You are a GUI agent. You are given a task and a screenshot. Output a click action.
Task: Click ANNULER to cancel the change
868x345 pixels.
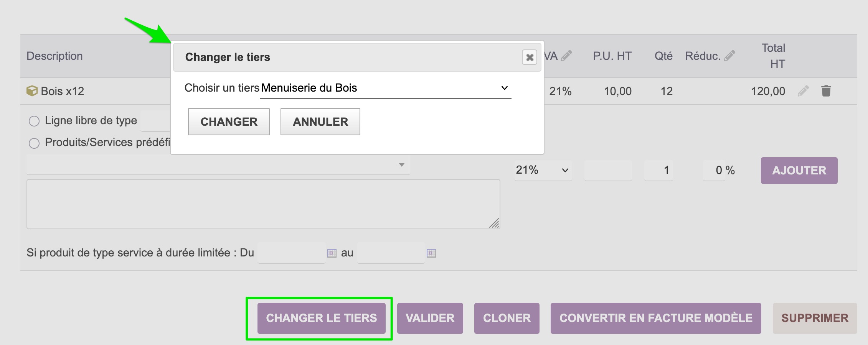pos(320,122)
